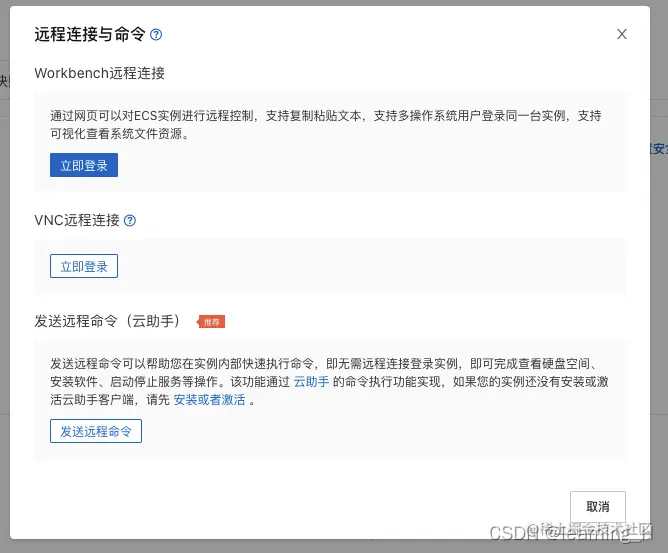Click the Workbench description starting 通过网页可以对ECS
Screen dimensions: 668x553
(x=326, y=124)
